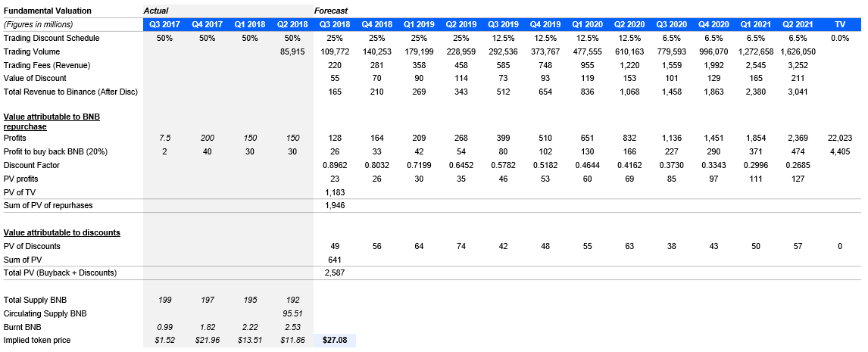Click the 'Value of Discount' row label
Viewport: 868px width, 352px height.
[x=35, y=78]
